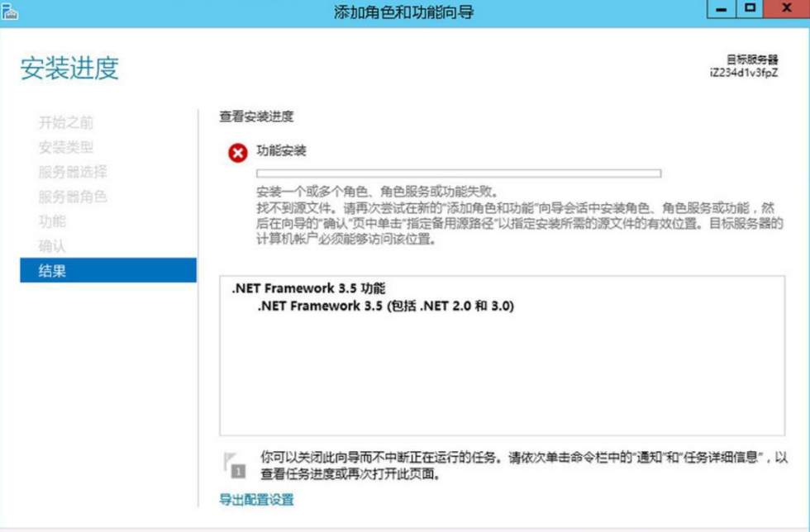Click the 功能安装 status label
The image size is (810, 532).
[281, 151]
